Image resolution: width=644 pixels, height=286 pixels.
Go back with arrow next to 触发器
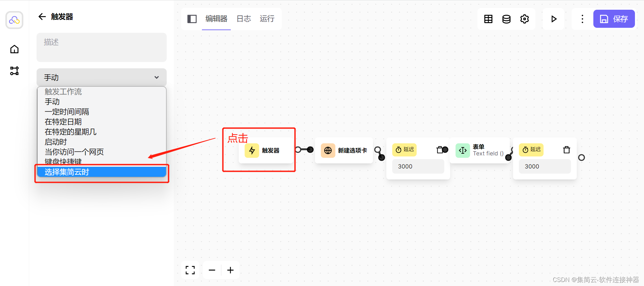[42, 17]
